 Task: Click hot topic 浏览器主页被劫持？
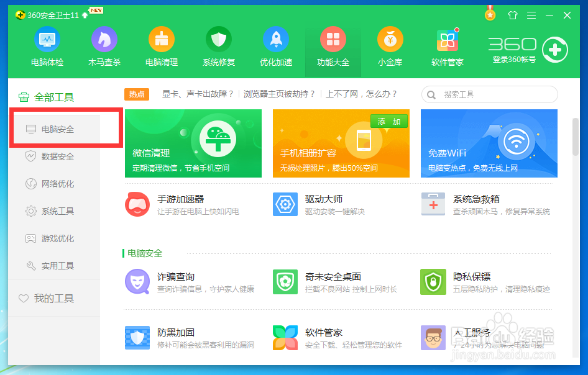point(279,94)
